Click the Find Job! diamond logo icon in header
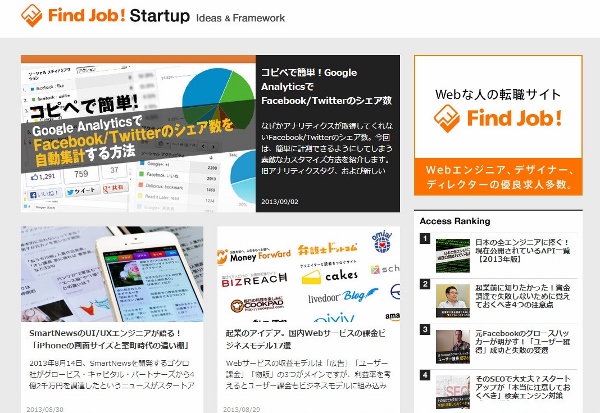This screenshot has width=600, height=413. [31, 16]
